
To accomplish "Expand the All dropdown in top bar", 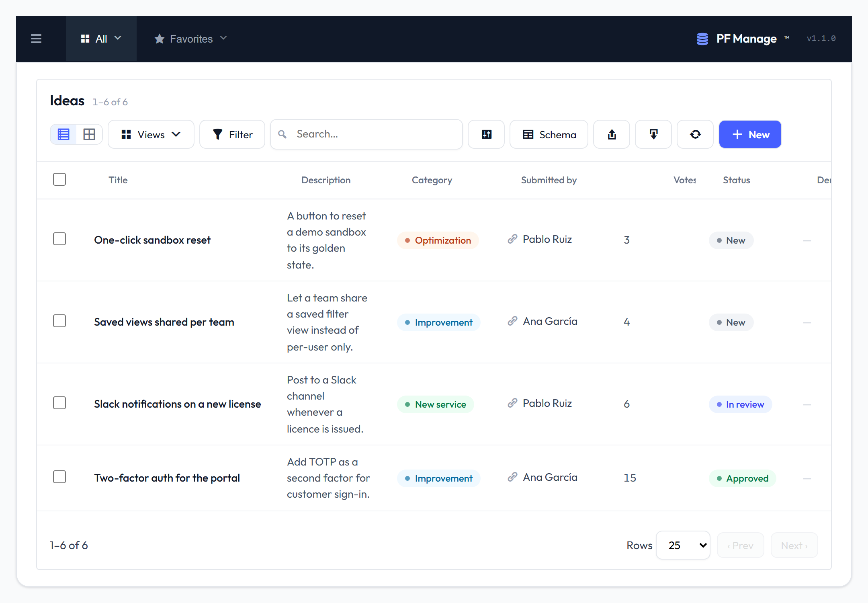I will (x=101, y=39).
